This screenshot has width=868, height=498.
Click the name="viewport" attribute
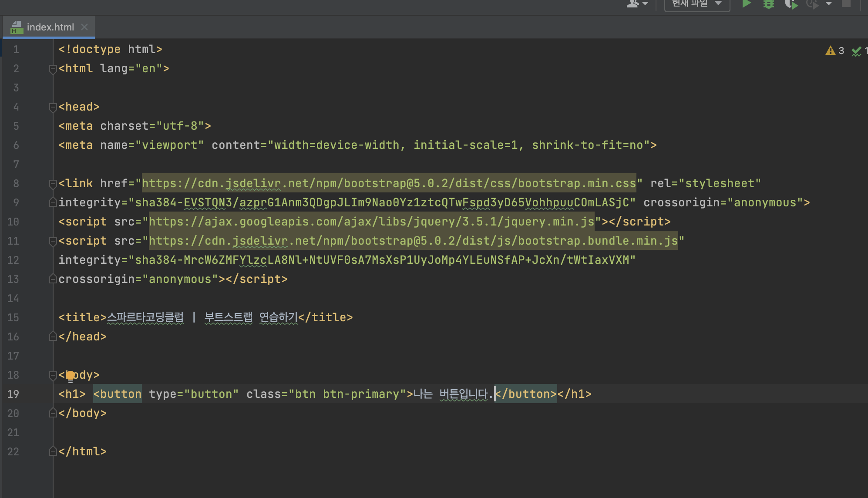click(x=152, y=145)
